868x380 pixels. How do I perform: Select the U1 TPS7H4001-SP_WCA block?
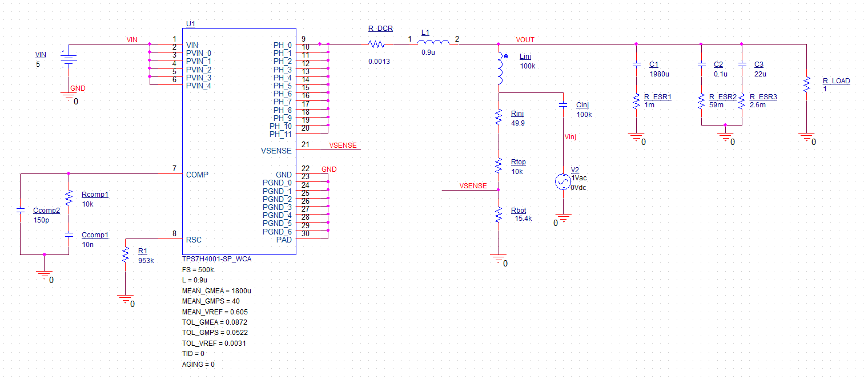click(x=240, y=143)
